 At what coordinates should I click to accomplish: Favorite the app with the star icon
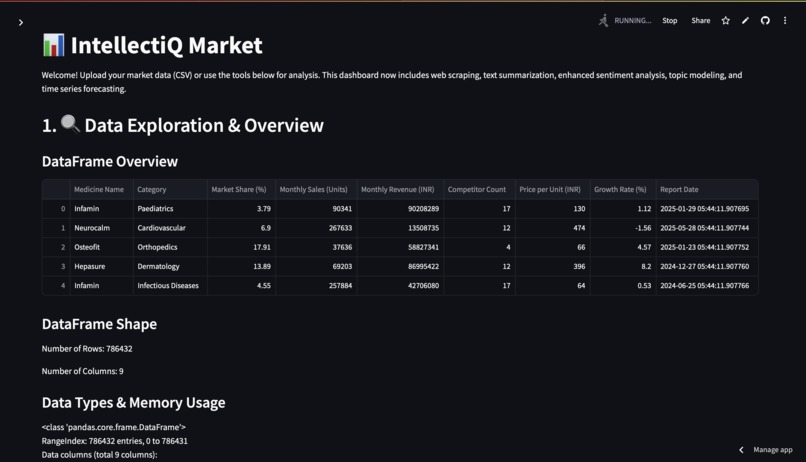[725, 21]
